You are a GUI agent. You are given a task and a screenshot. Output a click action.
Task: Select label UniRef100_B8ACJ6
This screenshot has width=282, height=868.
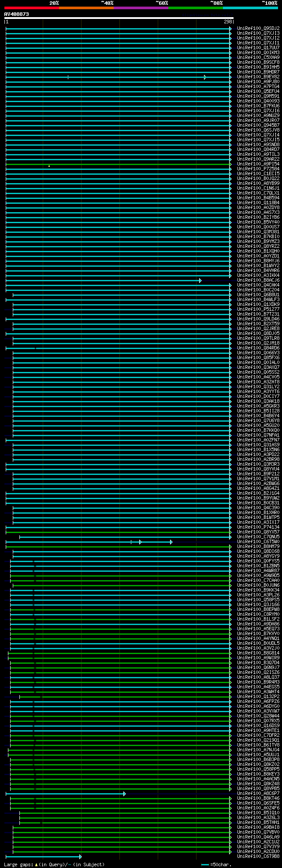coord(258,280)
